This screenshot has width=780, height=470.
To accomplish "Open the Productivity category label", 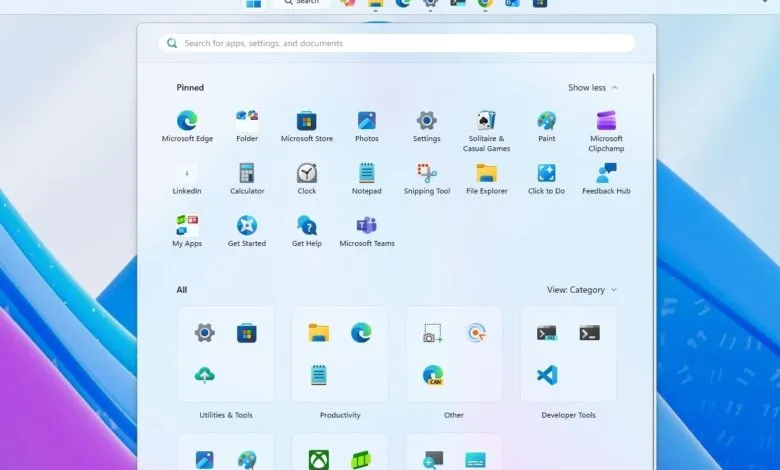I will (340, 415).
